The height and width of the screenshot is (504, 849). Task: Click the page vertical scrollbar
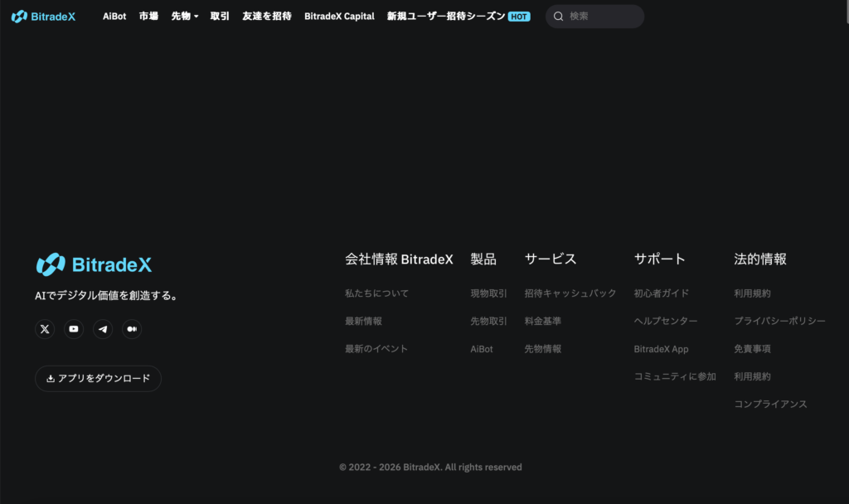tap(847, 12)
